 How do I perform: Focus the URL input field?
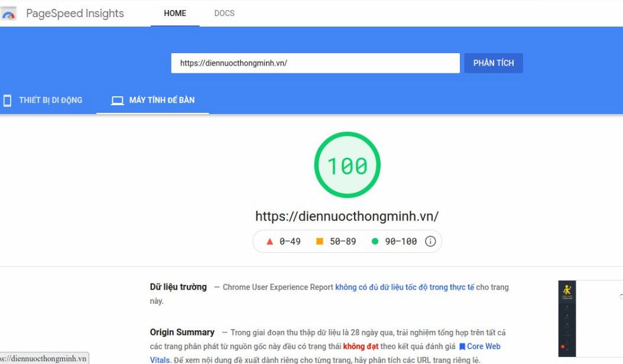(316, 63)
